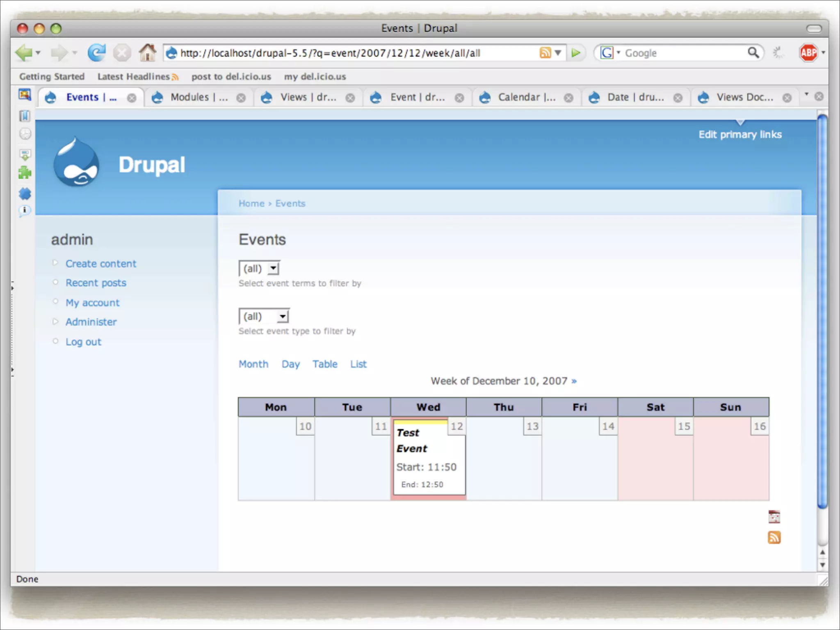This screenshot has height=630, width=840.
Task: Click the RSS feed icon in address bar
Action: tap(545, 53)
